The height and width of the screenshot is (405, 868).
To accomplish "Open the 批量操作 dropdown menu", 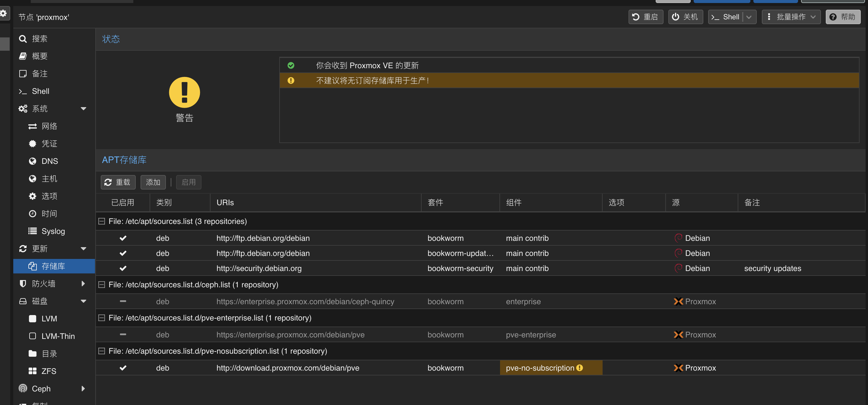I will click(x=791, y=17).
